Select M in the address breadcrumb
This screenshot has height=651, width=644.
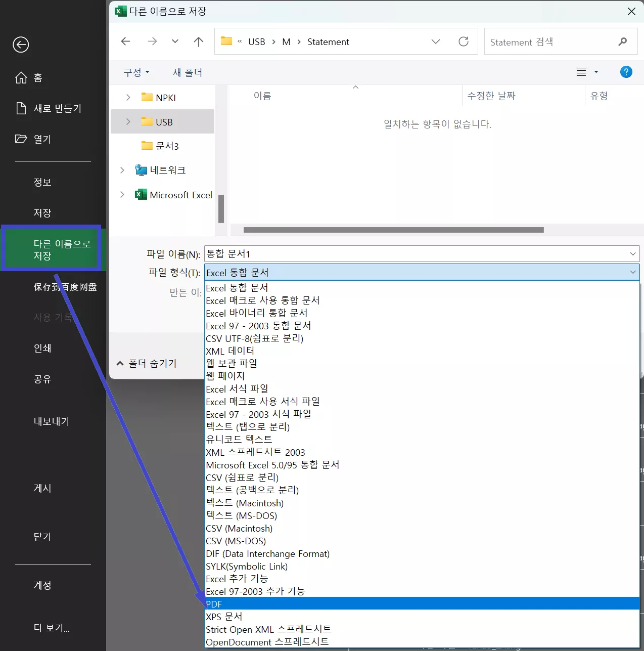(x=286, y=41)
